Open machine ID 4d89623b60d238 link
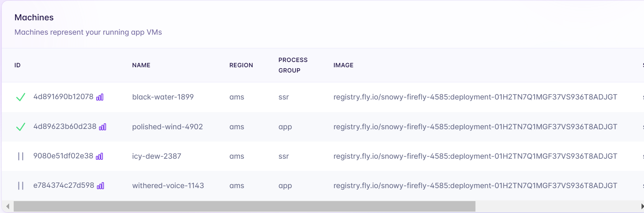644x213 pixels. click(65, 126)
